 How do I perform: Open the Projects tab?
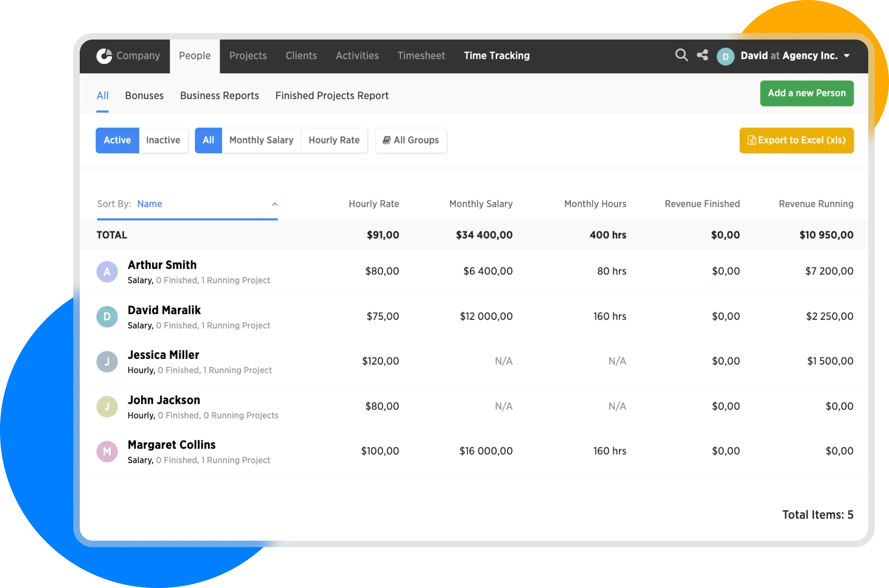[248, 56]
